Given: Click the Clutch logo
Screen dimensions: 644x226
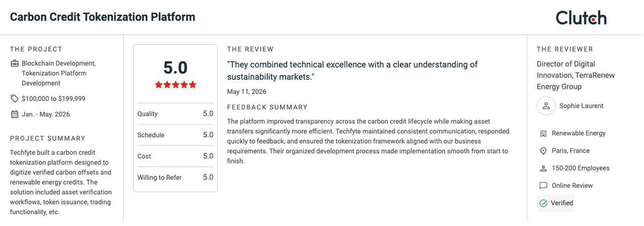Looking at the screenshot, I should pos(581,17).
